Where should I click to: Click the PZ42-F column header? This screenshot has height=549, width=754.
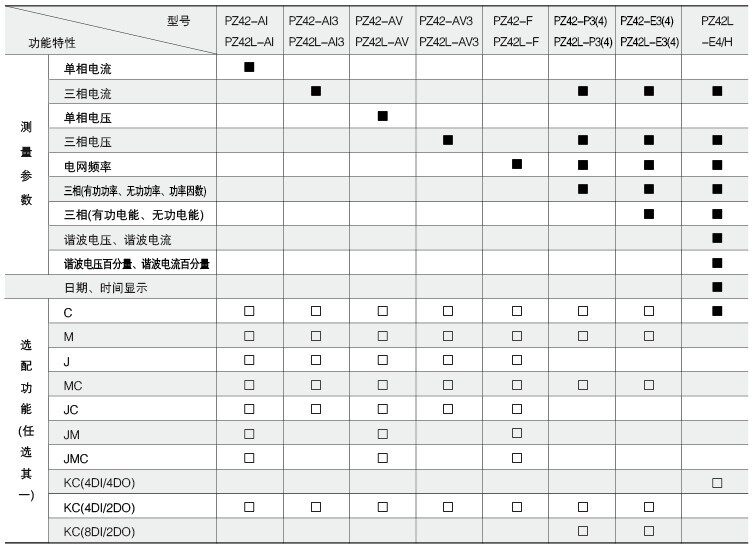click(x=516, y=31)
